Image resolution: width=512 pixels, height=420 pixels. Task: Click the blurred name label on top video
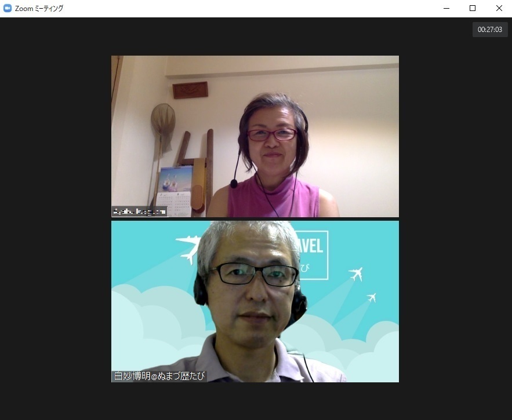click(139, 211)
